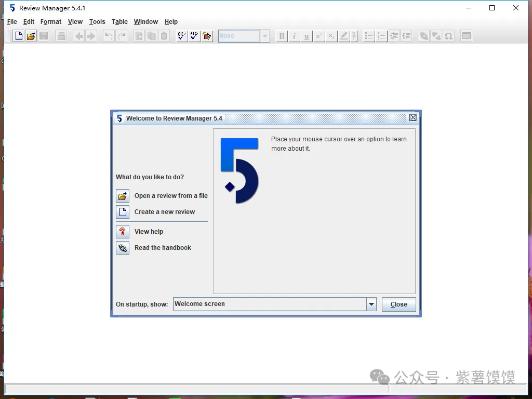The image size is (532, 399).
Task: Close the welcome dialog using X box
Action: point(413,118)
